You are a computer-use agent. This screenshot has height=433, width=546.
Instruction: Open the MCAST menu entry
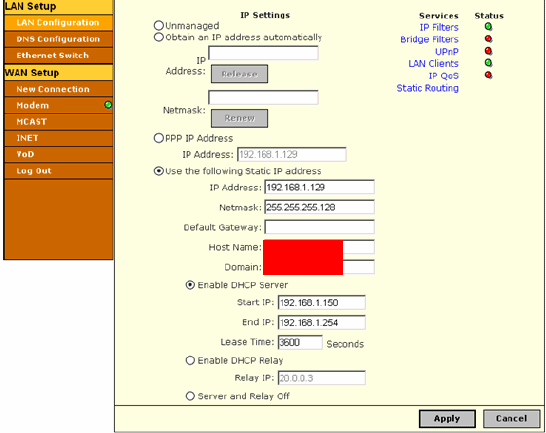(x=58, y=122)
